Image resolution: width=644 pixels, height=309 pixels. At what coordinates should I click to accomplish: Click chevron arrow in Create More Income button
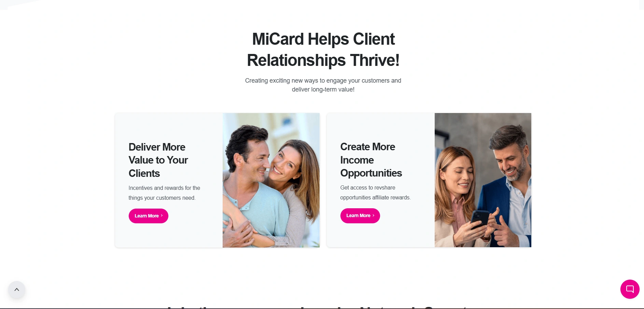[x=374, y=215]
